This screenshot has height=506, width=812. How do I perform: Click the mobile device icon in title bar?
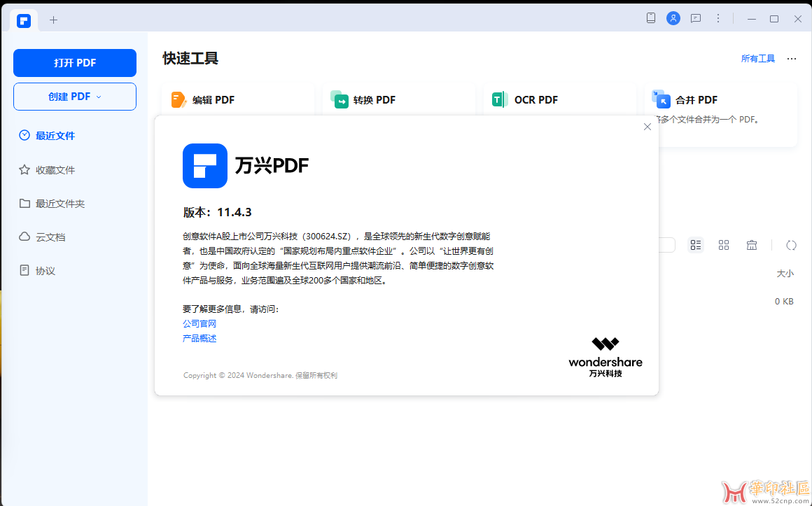(x=651, y=18)
